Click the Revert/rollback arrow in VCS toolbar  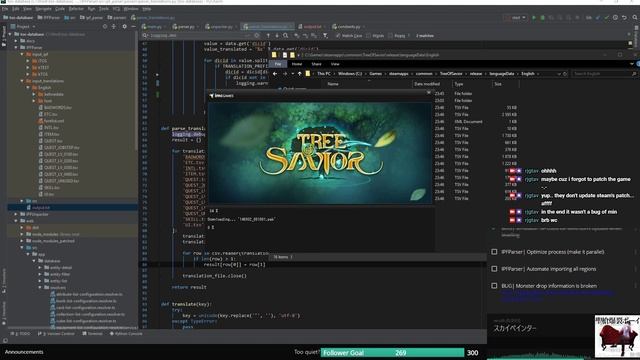tap(624, 18)
